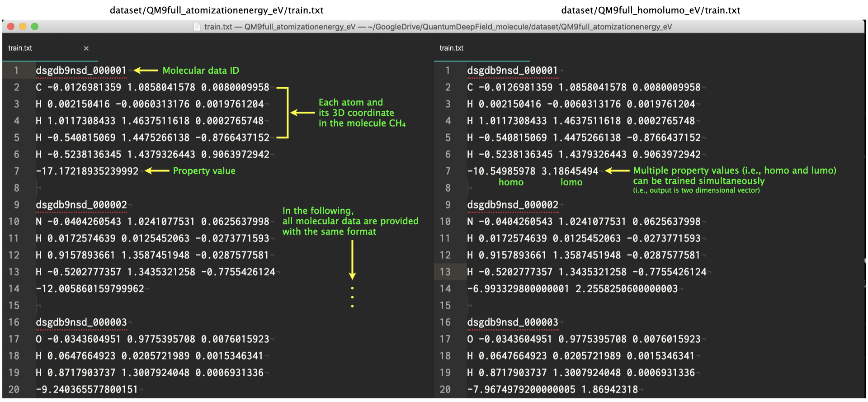
Task: Click the value 1.86942318
Action: 609,390
